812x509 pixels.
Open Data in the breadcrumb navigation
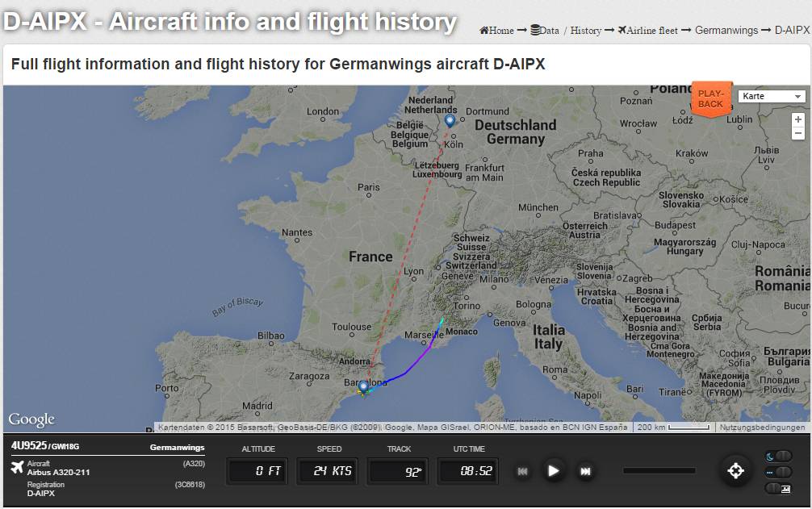click(x=545, y=31)
